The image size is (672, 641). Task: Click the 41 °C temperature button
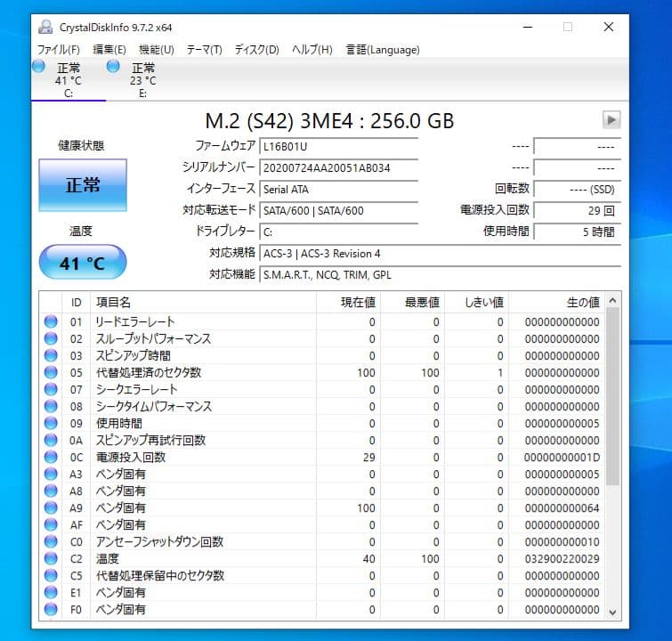tap(83, 262)
